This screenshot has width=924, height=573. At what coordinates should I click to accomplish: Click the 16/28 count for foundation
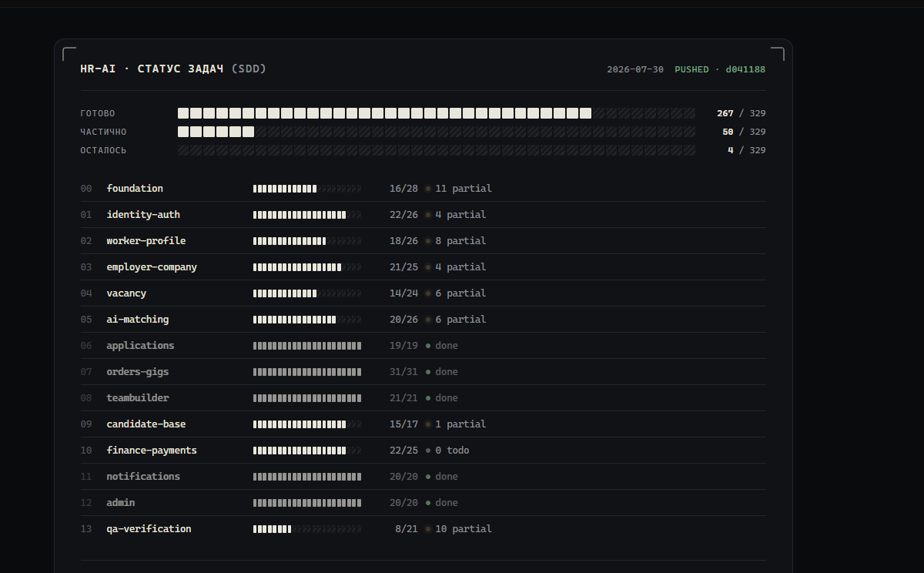point(403,189)
